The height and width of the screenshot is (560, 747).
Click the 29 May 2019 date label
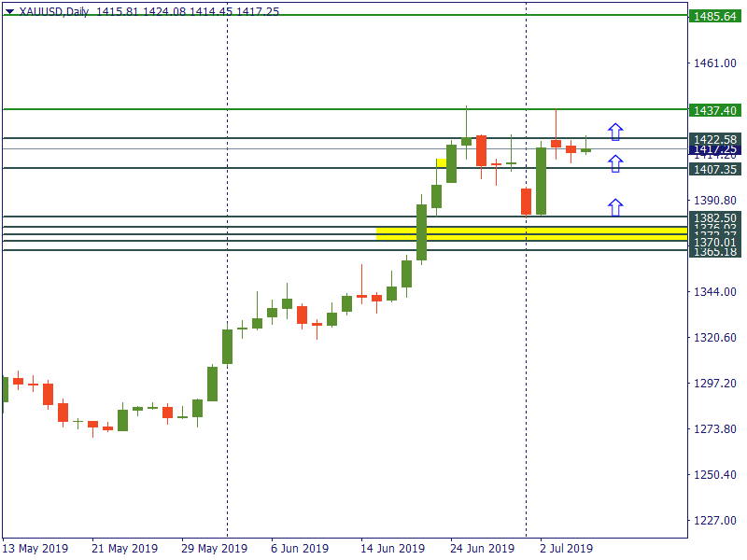click(215, 549)
